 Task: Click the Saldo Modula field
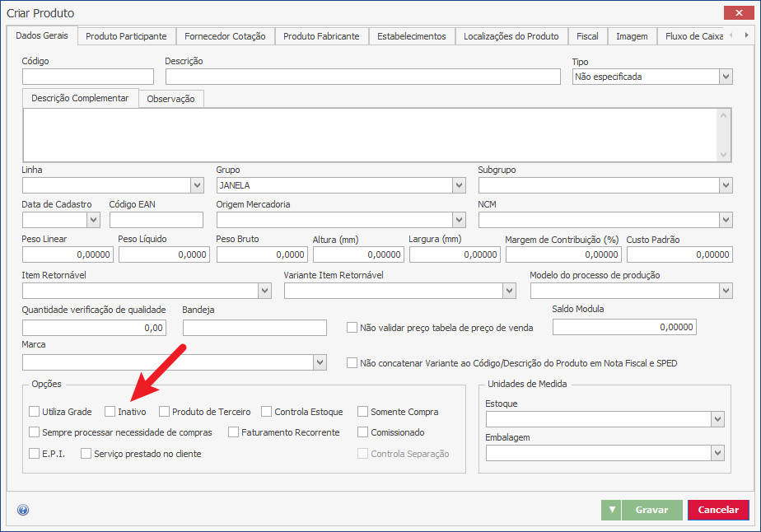pyautogui.click(x=624, y=327)
